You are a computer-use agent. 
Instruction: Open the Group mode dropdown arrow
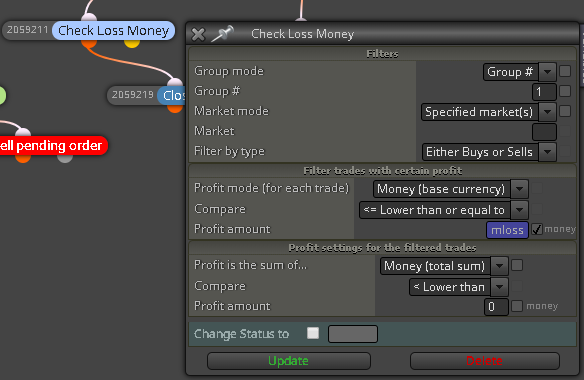point(547,72)
